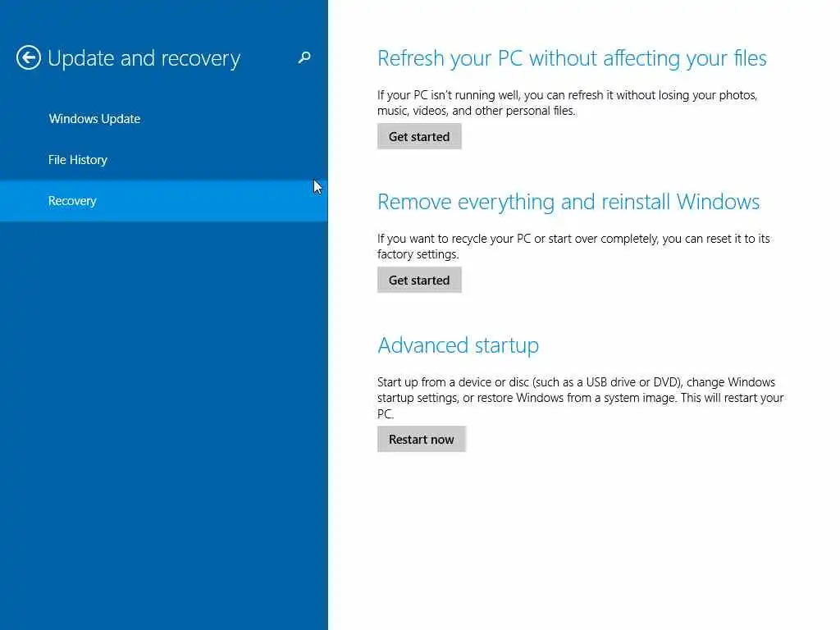Click the back arrow icon
The height and width of the screenshot is (630, 840).
point(29,57)
